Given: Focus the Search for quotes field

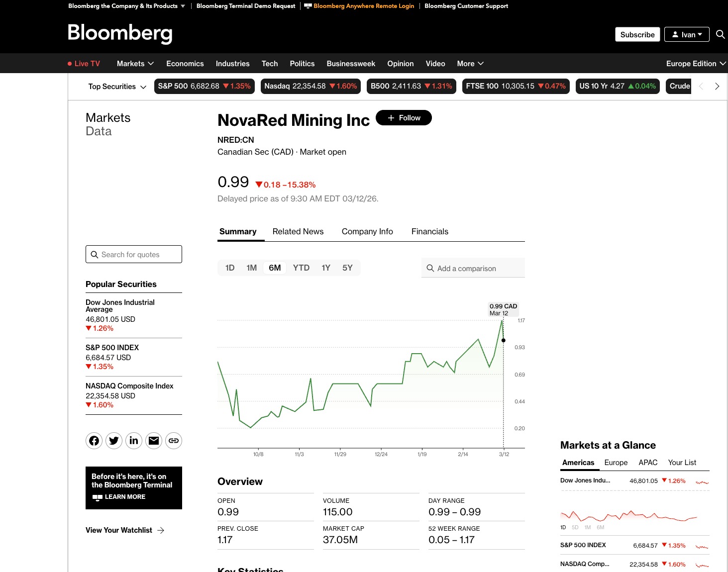Looking at the screenshot, I should click(134, 255).
